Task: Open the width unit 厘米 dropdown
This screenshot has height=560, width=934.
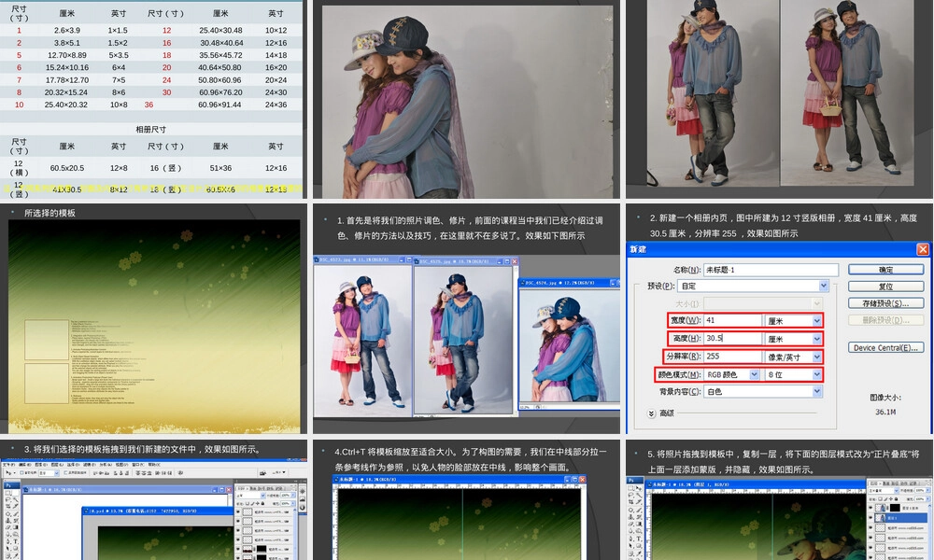Action: click(793, 320)
